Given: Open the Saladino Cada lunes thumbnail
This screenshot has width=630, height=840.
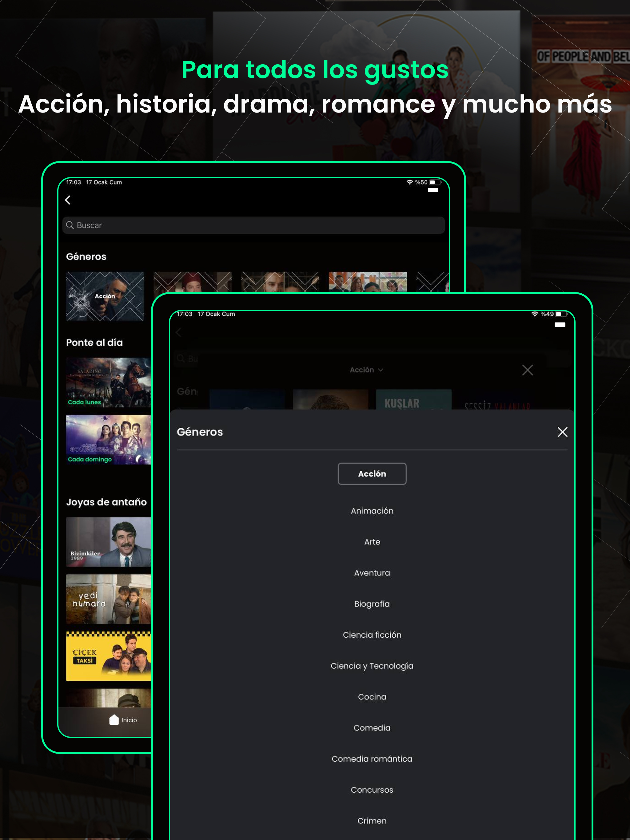Looking at the screenshot, I should 108,382.
